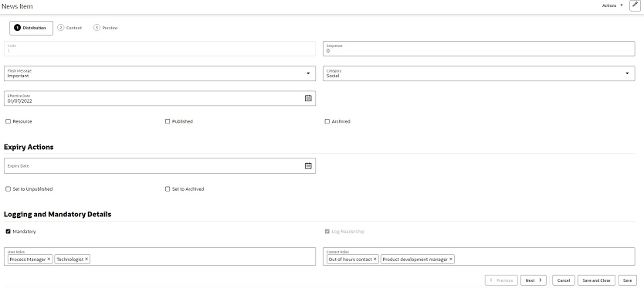
Task: Click the Next button
Action: pyautogui.click(x=534, y=280)
